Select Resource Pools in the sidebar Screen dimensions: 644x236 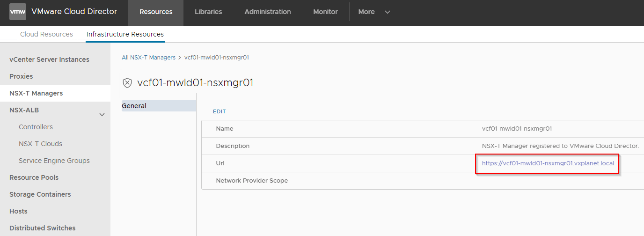(34, 177)
